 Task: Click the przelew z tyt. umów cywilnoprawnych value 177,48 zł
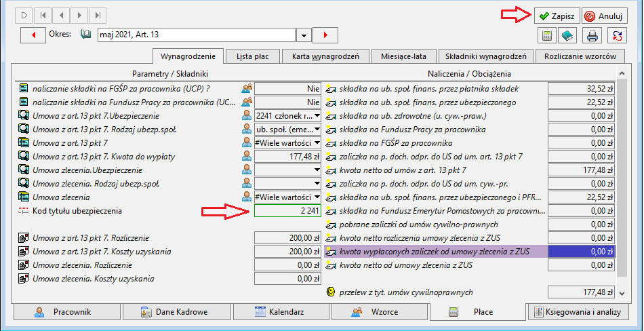pos(581,292)
